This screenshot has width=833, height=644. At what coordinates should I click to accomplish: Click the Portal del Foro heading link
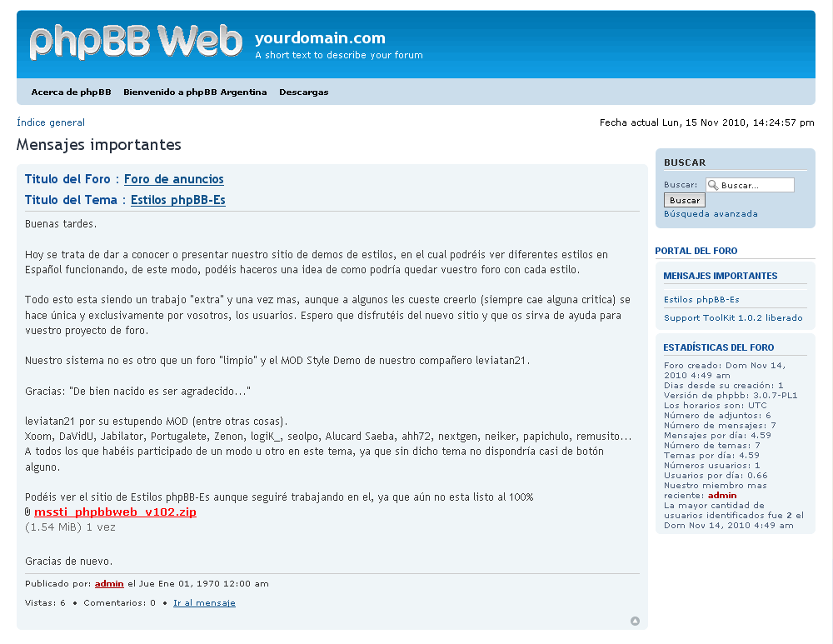click(x=696, y=250)
